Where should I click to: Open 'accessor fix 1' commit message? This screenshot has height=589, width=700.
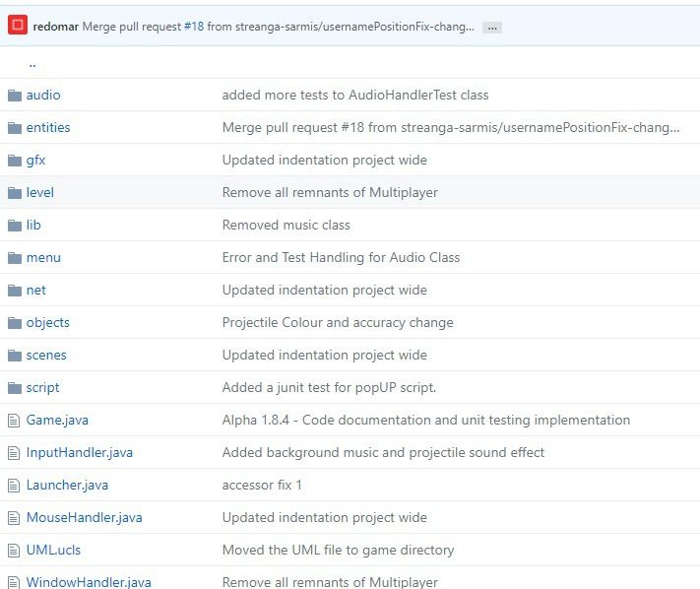(262, 485)
